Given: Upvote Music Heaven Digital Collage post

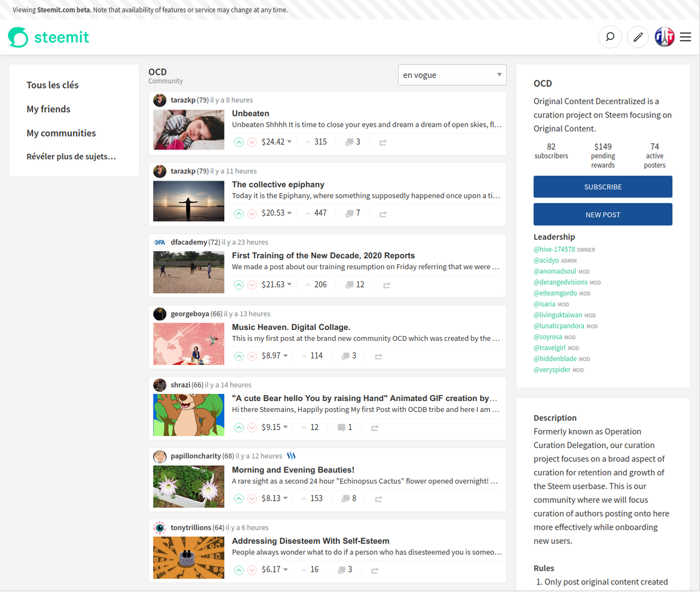Looking at the screenshot, I should coord(239,356).
